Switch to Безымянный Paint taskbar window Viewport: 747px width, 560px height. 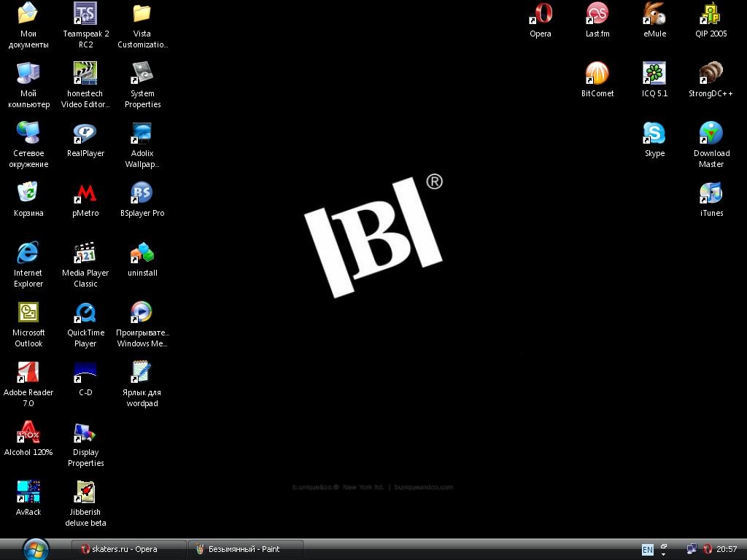click(x=246, y=549)
